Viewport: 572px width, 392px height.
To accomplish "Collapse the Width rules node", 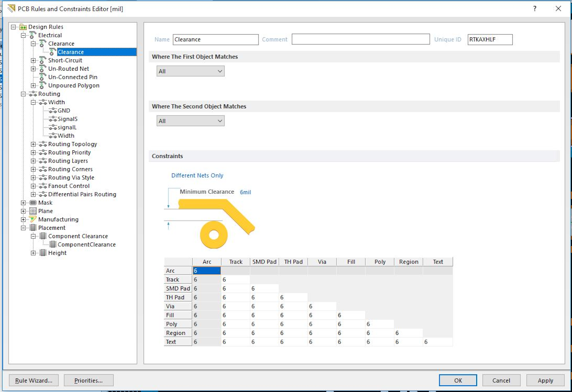I will point(33,102).
